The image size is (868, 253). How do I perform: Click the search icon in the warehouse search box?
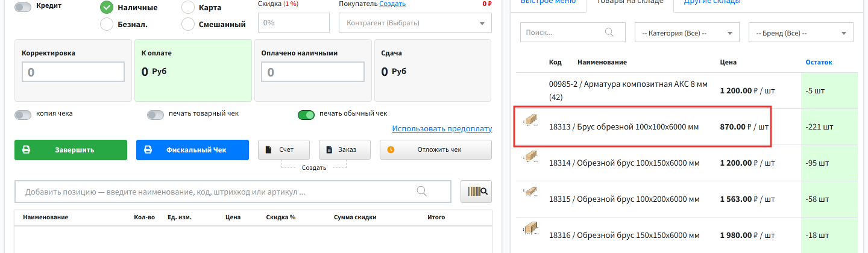point(609,32)
